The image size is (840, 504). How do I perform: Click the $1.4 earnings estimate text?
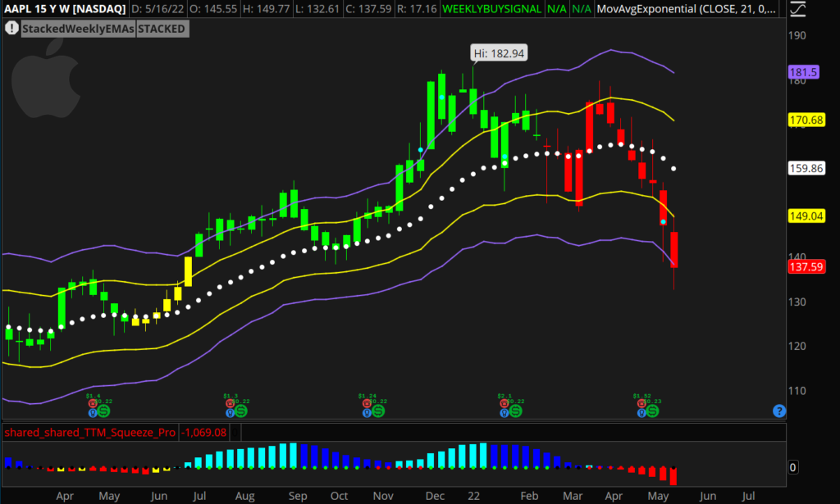(94, 396)
